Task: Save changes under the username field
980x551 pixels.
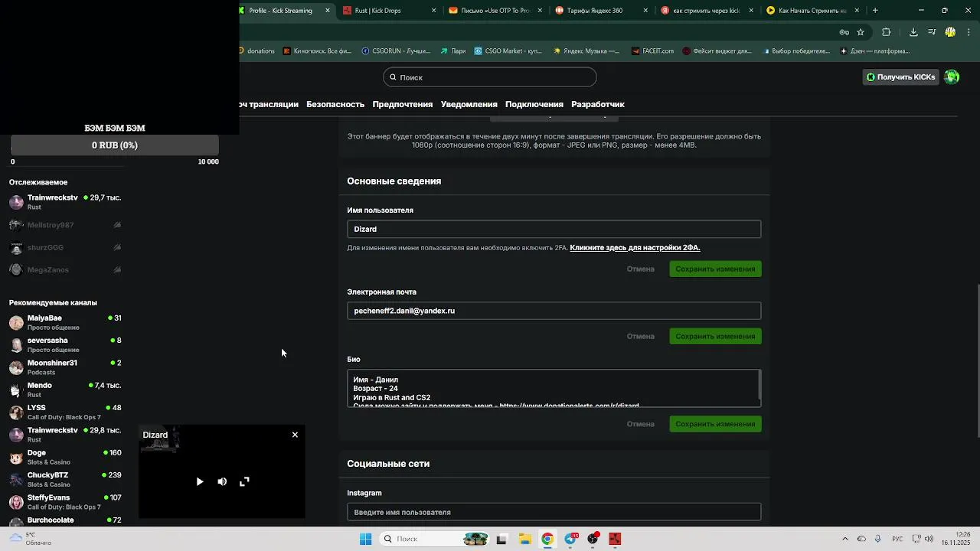Action: click(x=715, y=269)
